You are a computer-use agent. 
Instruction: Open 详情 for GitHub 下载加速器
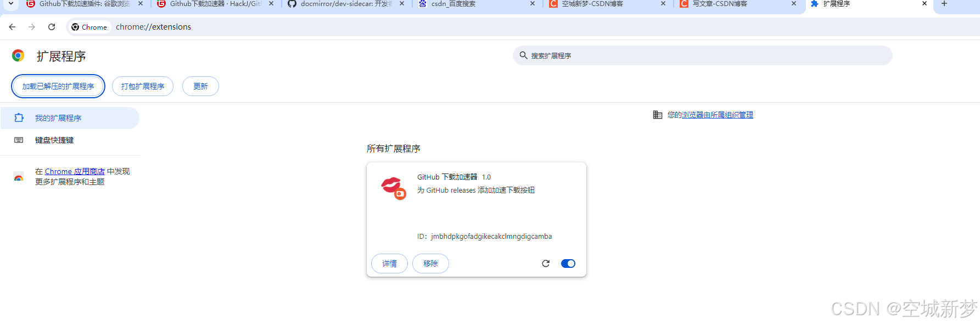click(x=389, y=264)
